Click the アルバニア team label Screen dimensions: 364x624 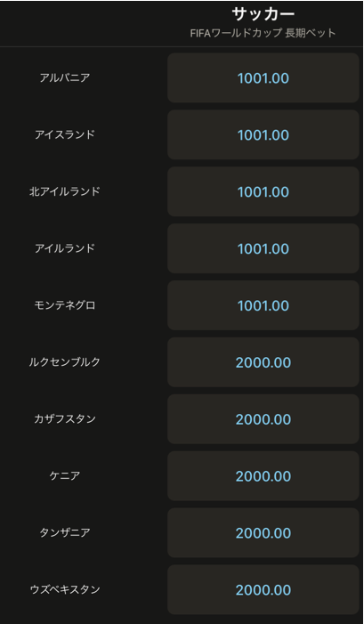65,77
